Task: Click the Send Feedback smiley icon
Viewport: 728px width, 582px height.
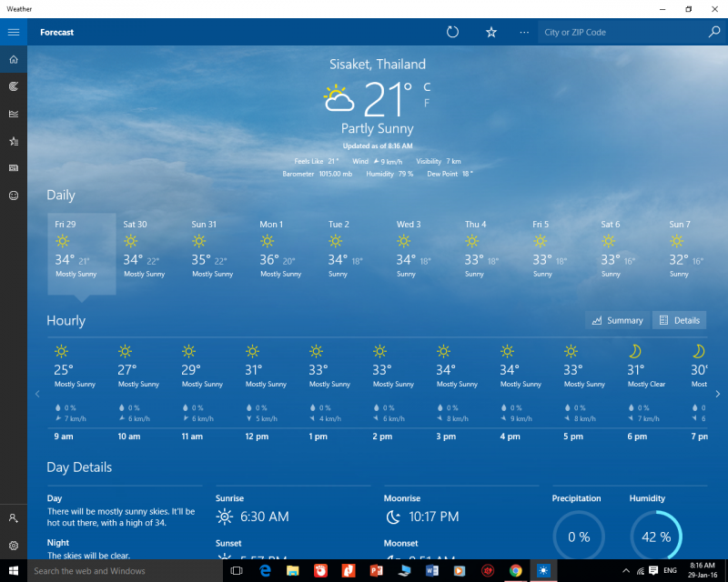Action: [x=14, y=195]
